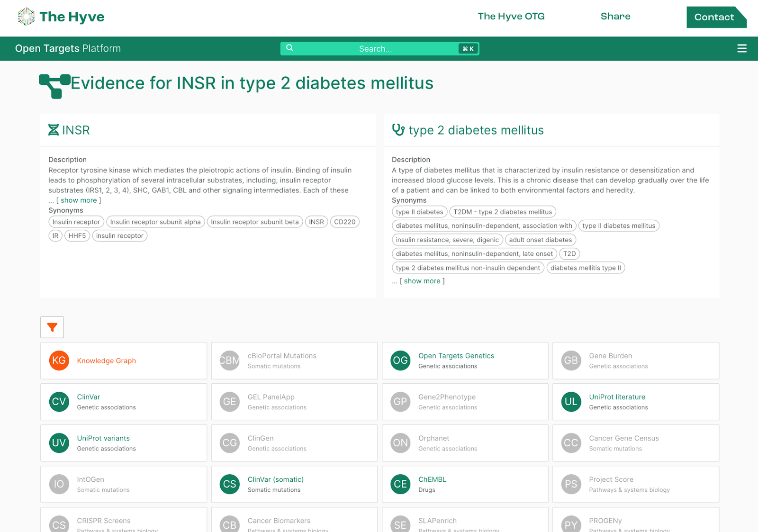This screenshot has height=532, width=758.
Task: Click the ⌘K shortcut badge
Action: click(x=468, y=49)
